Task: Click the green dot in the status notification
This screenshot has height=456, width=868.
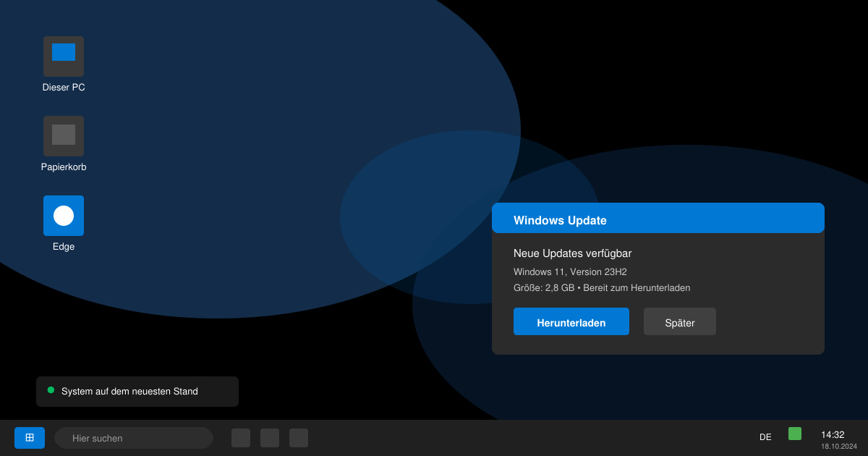Action: pos(51,390)
